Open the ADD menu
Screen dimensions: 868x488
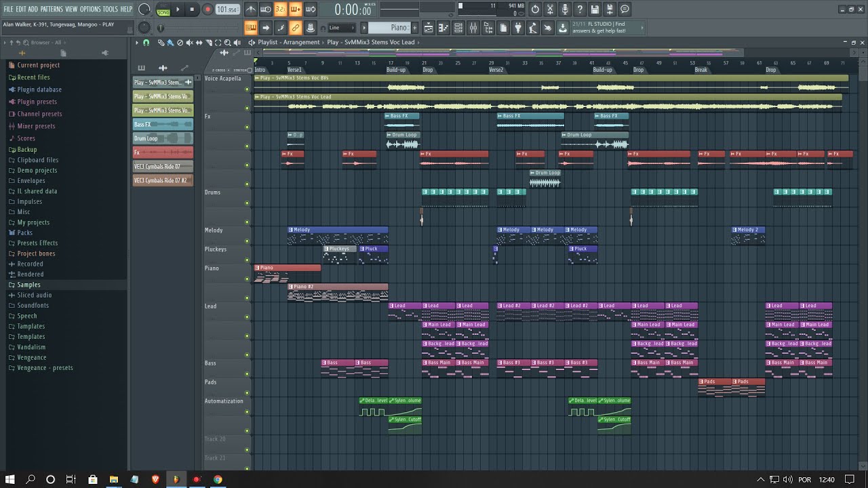pos(33,9)
